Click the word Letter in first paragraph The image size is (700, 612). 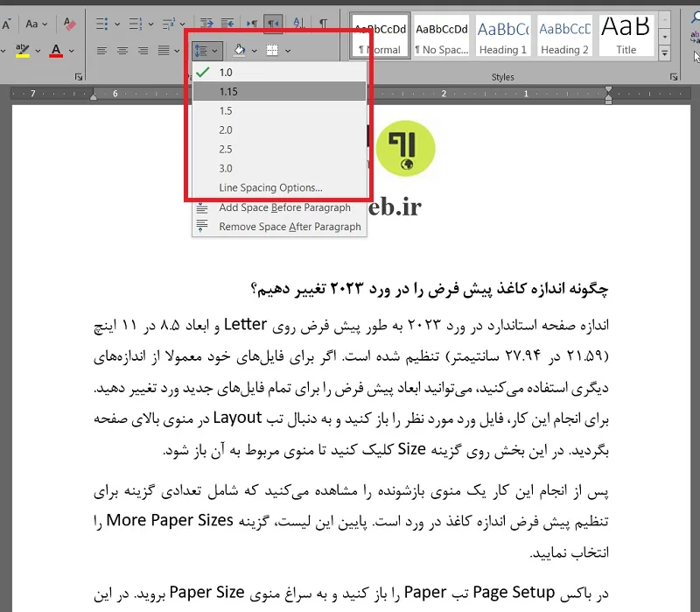point(246,324)
